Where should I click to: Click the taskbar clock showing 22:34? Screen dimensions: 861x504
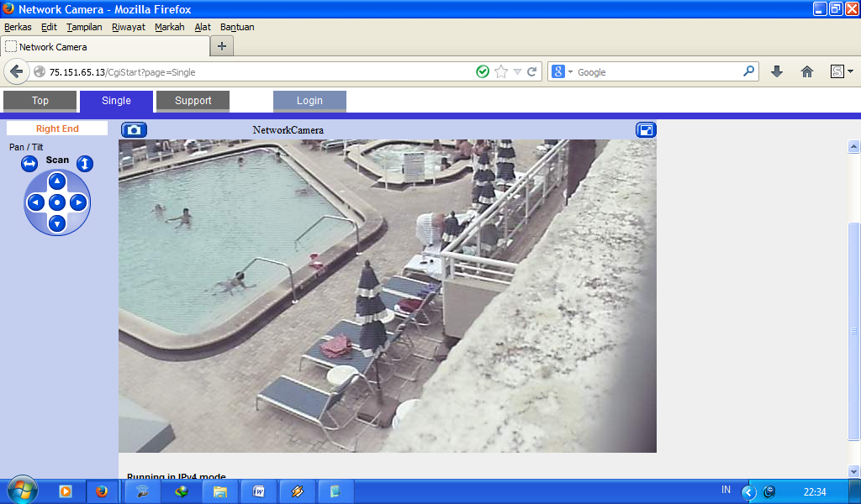[x=815, y=492]
